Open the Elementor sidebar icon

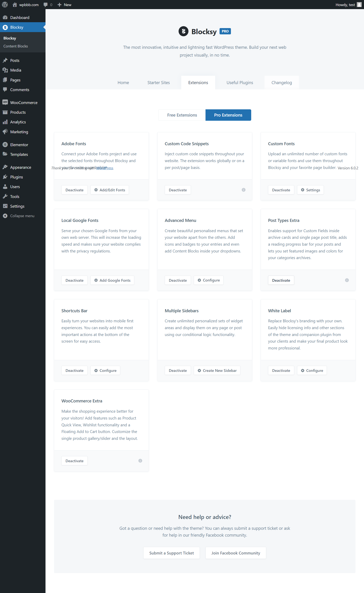[x=5, y=144]
